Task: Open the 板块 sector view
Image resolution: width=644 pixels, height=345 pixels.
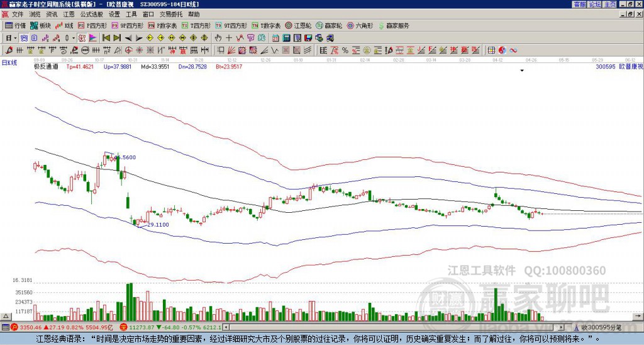Action: coord(40,25)
